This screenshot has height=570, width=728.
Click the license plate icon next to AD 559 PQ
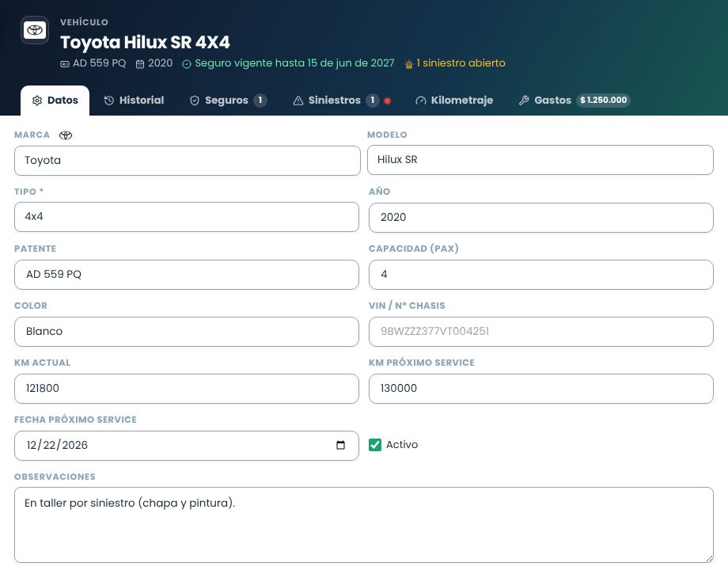(65, 64)
